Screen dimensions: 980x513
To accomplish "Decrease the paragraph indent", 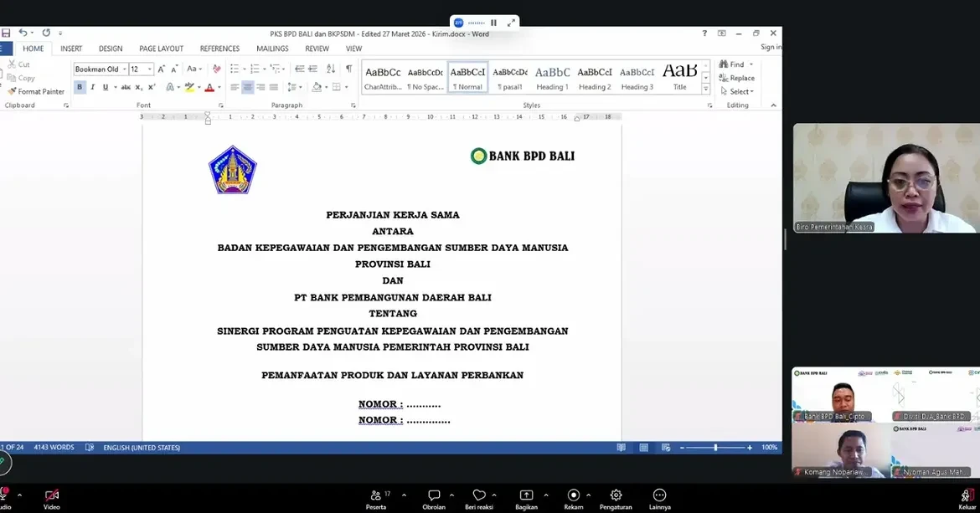I will click(299, 69).
